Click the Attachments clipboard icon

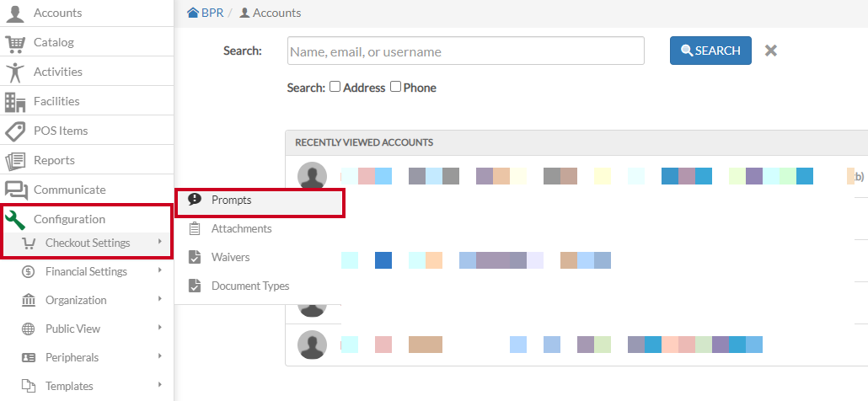(x=195, y=228)
